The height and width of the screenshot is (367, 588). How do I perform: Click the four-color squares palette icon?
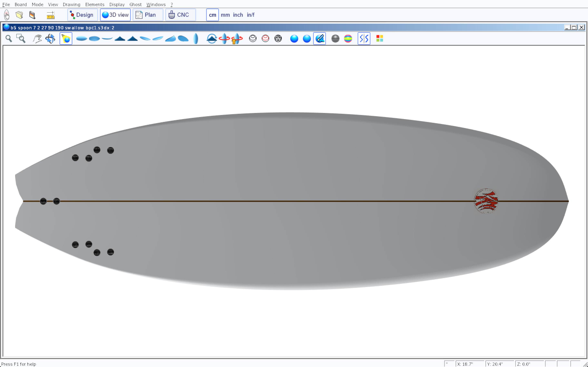[x=380, y=39]
